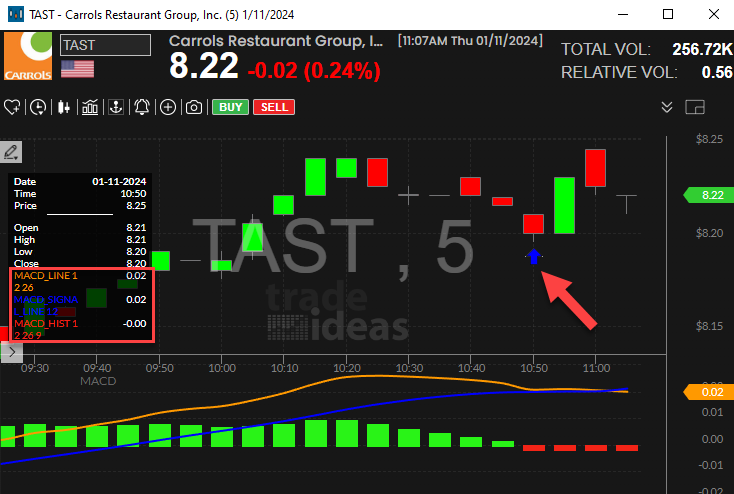Click the 11:00 time axis label
Viewport: 734px width, 494px height.
click(596, 368)
